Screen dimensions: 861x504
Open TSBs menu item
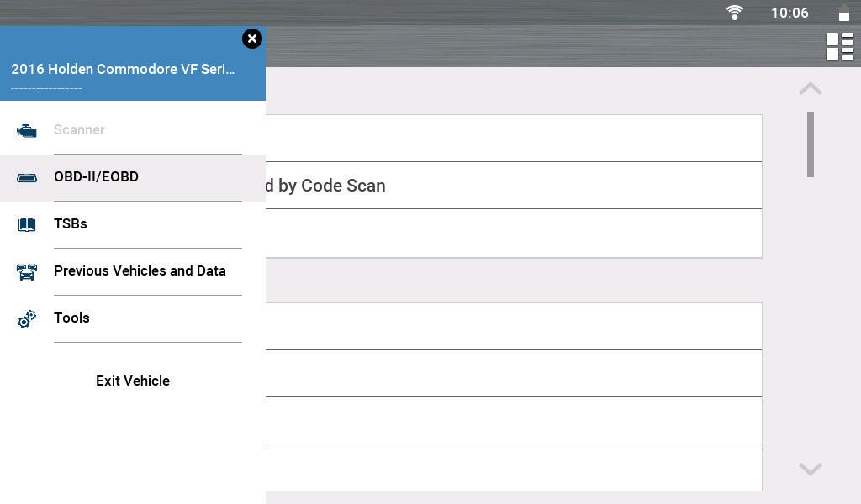tap(133, 225)
